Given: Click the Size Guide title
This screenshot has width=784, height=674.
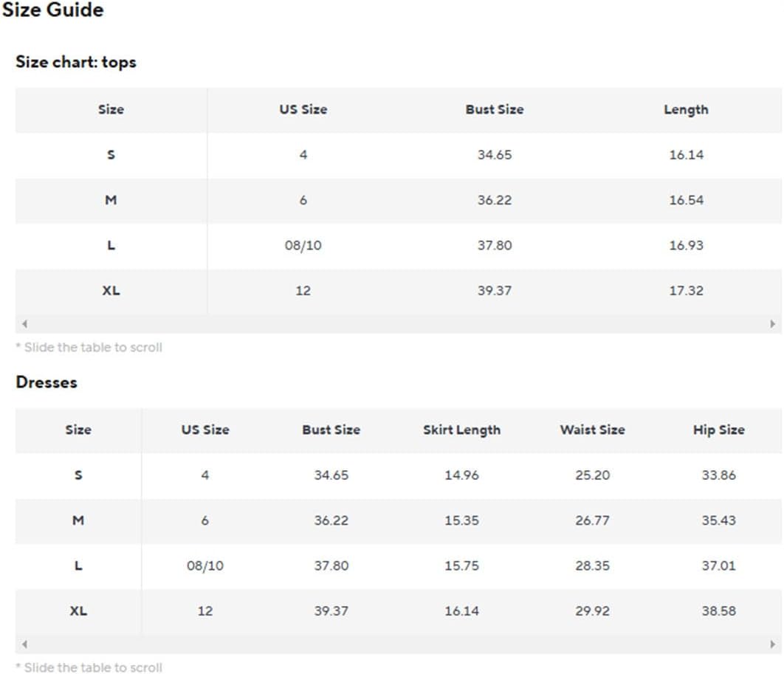Looking at the screenshot, I should [53, 10].
